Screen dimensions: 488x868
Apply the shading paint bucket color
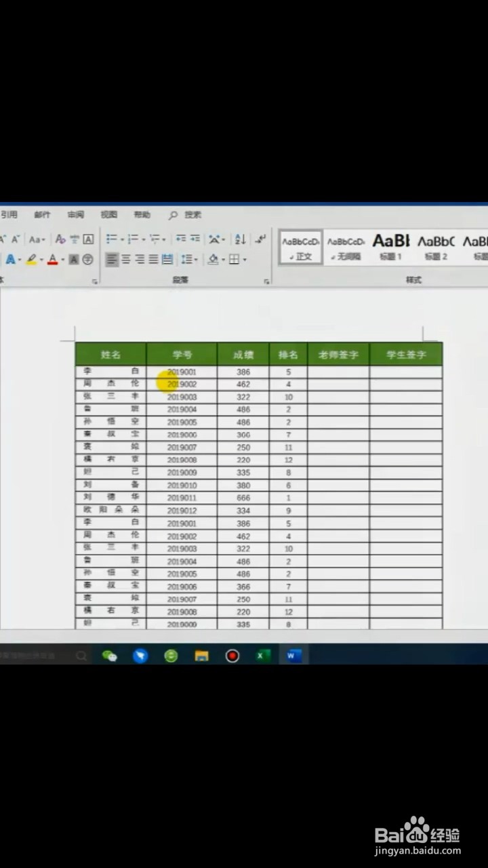(x=213, y=259)
